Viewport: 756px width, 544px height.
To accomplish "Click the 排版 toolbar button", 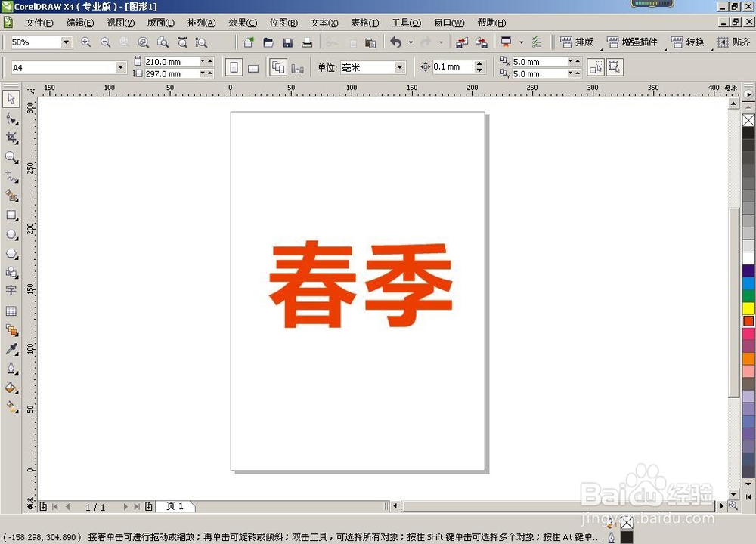I will point(578,42).
